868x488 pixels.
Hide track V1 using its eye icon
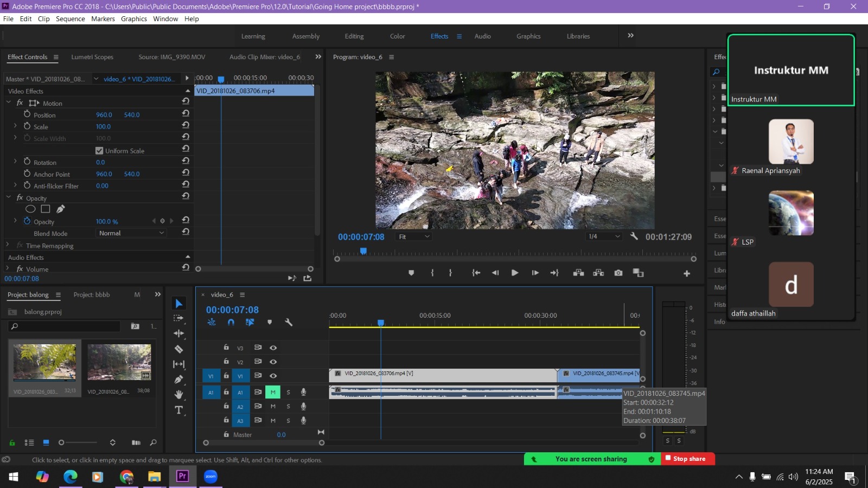point(273,376)
